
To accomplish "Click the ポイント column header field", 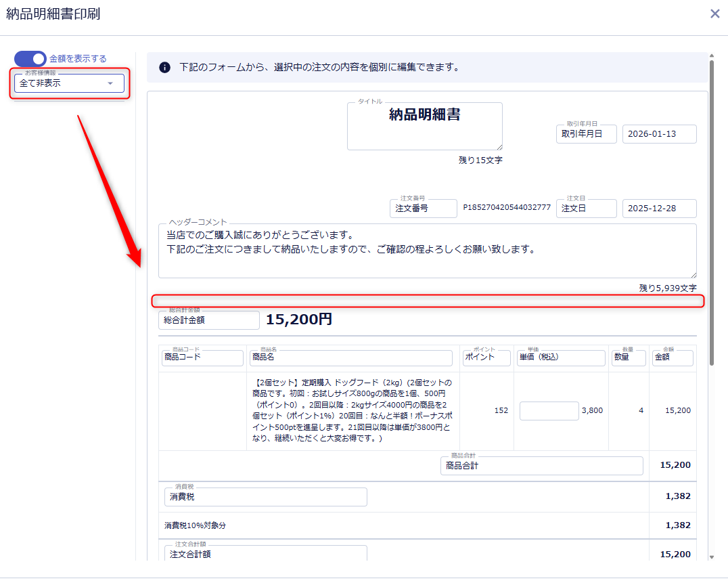I will [x=486, y=357].
